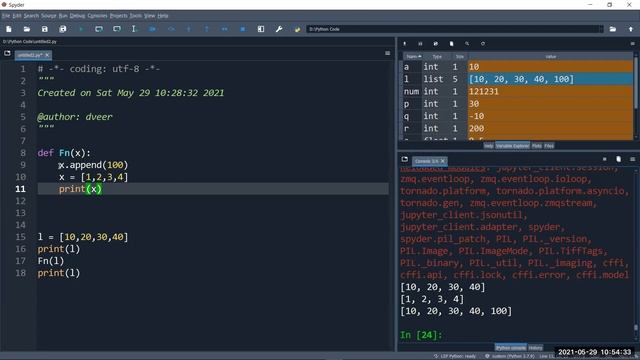Open the Search menu
Screen dimensions: 640x360
coord(31,16)
